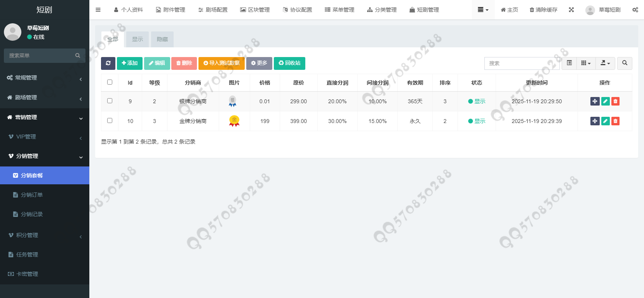644x298 pixels.
Task: Toggle the sidebar hamburger menu
Action: (98, 10)
